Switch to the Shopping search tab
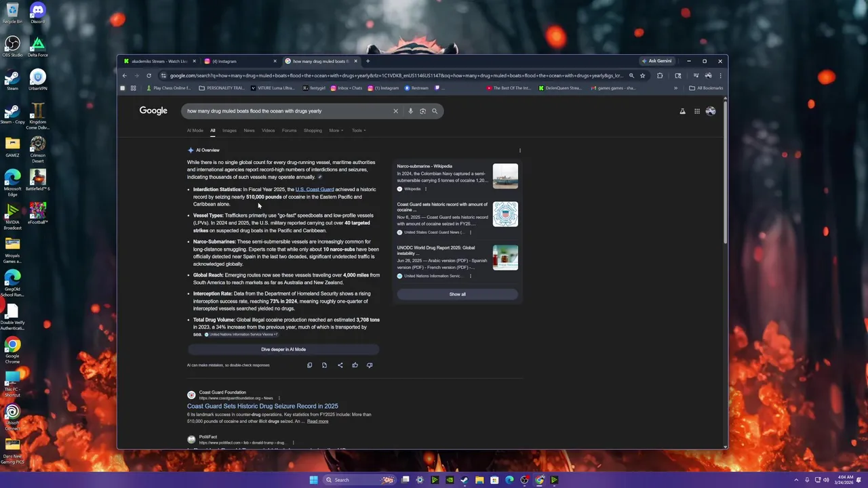Image resolution: width=868 pixels, height=488 pixels. click(313, 130)
